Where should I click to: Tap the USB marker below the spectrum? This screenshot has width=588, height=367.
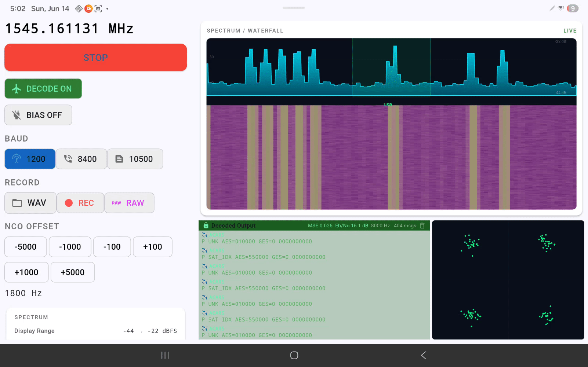[388, 104]
